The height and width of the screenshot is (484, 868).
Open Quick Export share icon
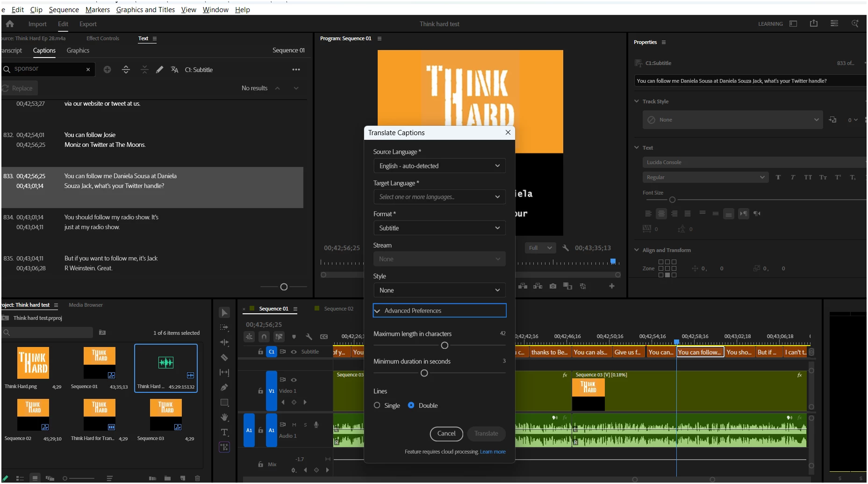(x=814, y=23)
